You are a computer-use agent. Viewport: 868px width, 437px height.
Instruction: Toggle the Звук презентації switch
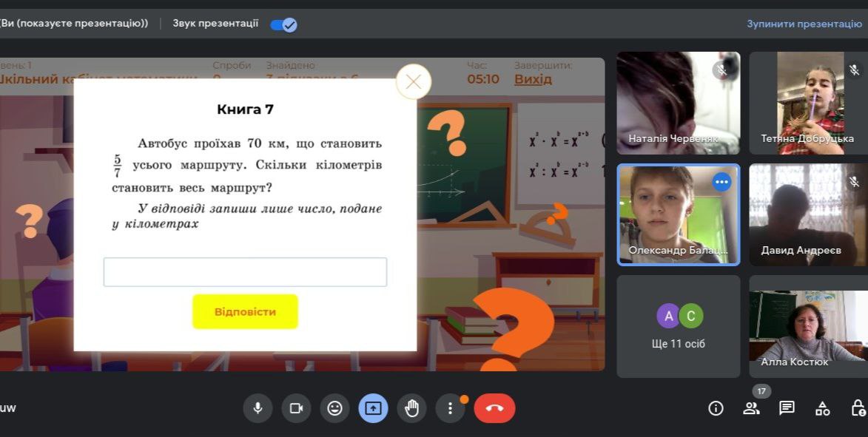click(283, 24)
